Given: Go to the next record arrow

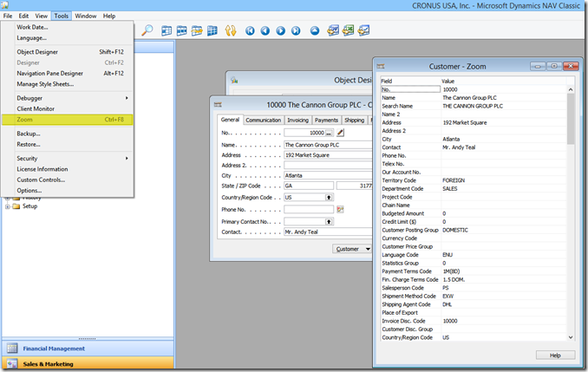Looking at the screenshot, I should pyautogui.click(x=281, y=30).
